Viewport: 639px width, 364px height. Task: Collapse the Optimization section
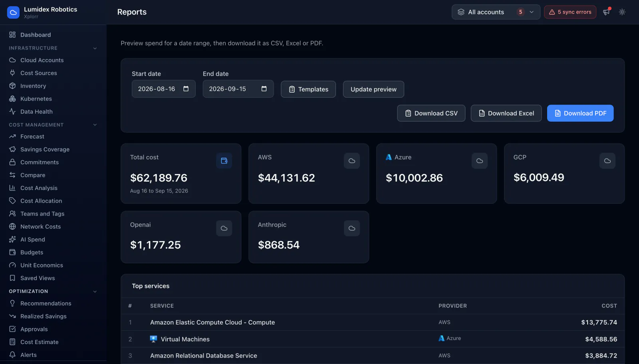click(95, 291)
